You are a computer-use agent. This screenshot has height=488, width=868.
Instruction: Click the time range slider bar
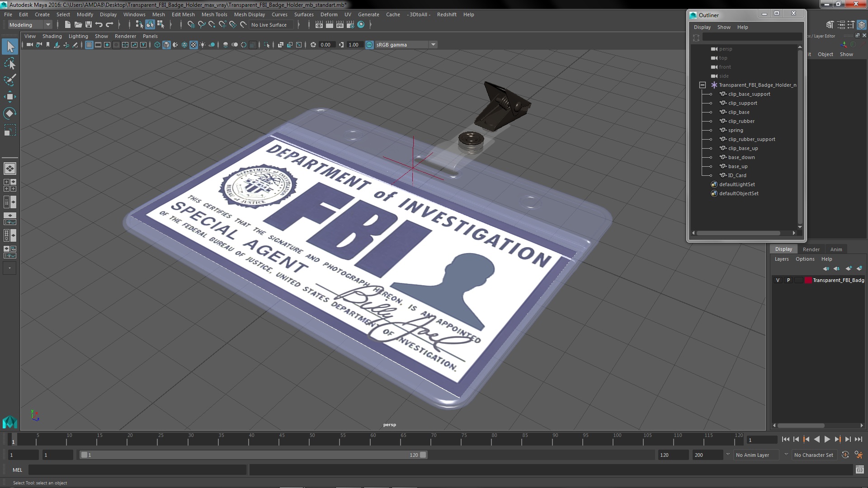(253, 455)
